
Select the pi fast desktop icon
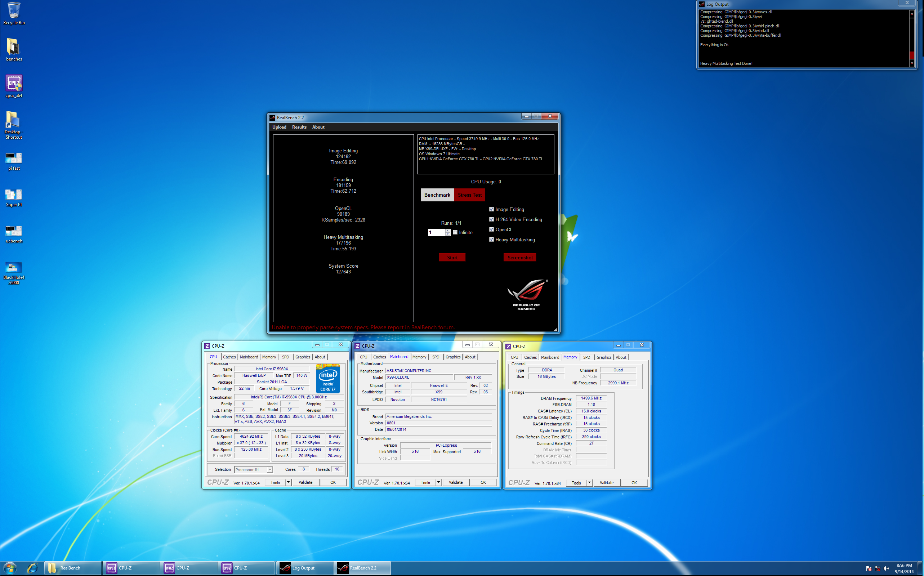[14, 161]
